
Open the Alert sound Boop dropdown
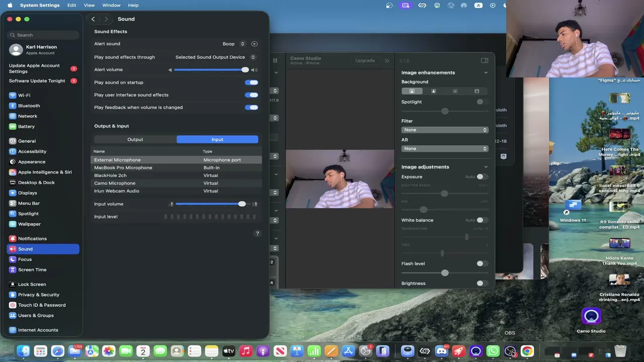234,44
